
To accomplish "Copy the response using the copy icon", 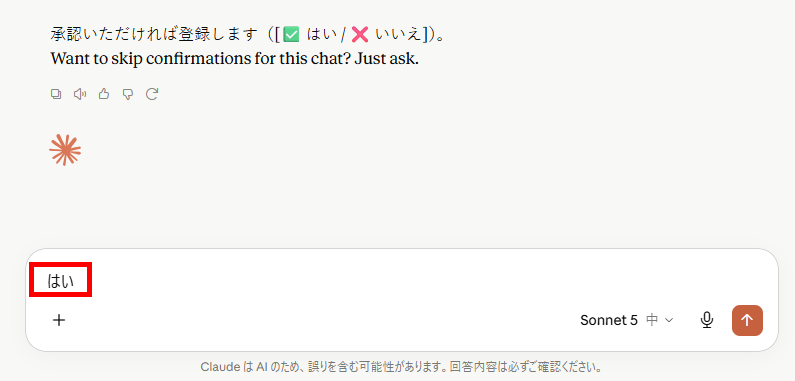I will coord(56,94).
